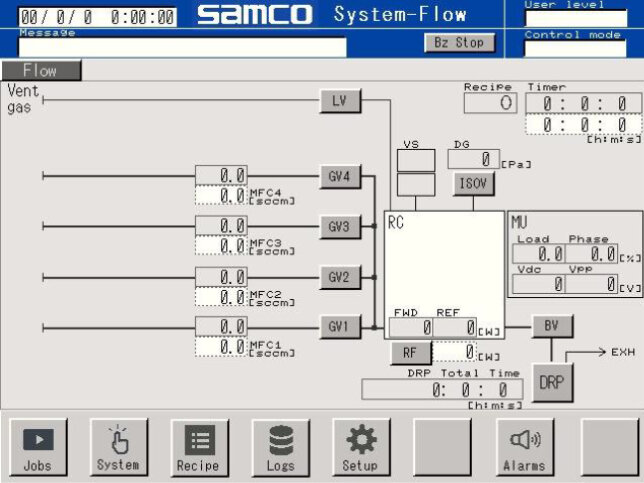
Task: Click the Message text box
Action: [x=182, y=47]
